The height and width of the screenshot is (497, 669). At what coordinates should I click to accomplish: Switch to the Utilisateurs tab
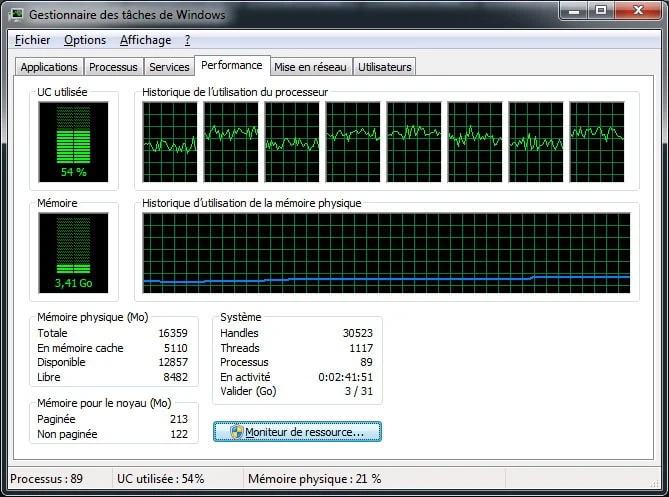tap(384, 67)
